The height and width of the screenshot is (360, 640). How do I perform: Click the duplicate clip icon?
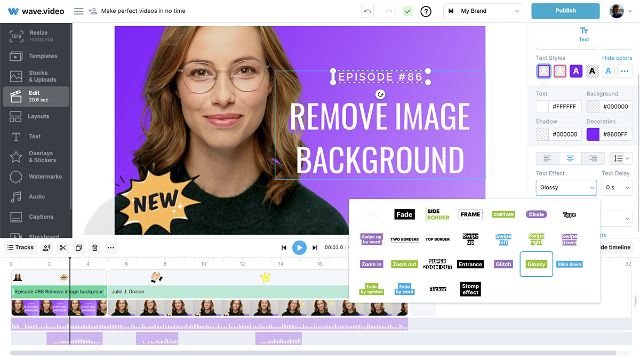coord(79,247)
